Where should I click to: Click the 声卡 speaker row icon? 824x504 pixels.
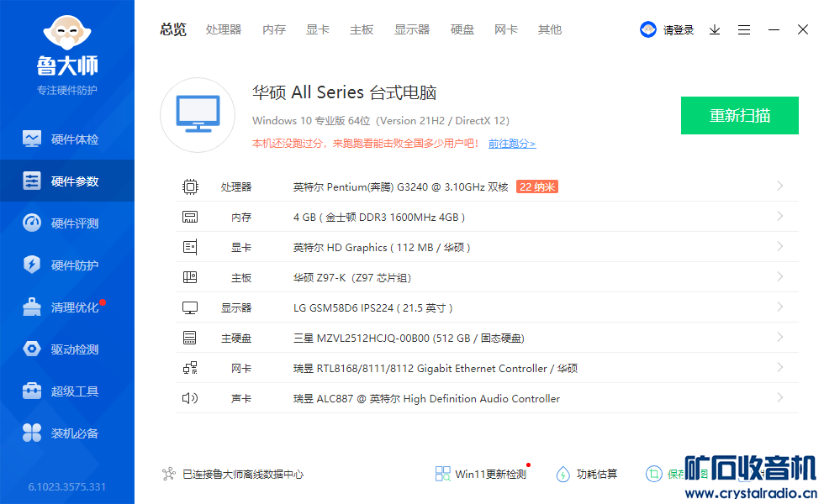point(190,398)
